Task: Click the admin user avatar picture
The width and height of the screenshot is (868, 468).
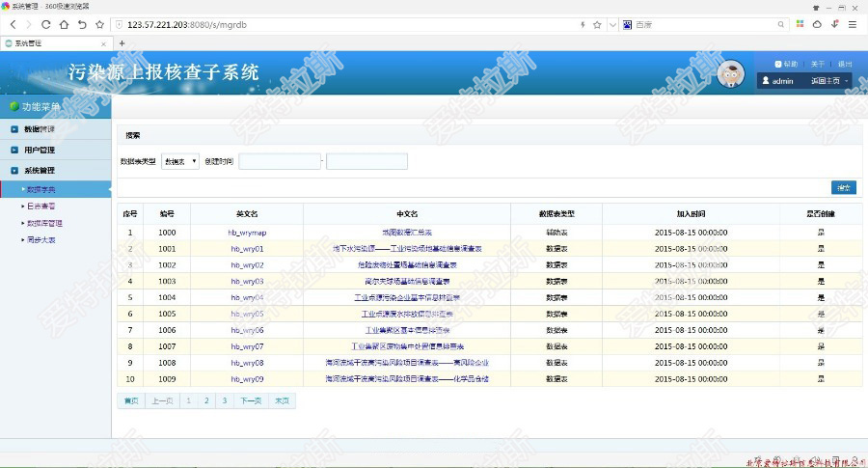Action: point(732,73)
